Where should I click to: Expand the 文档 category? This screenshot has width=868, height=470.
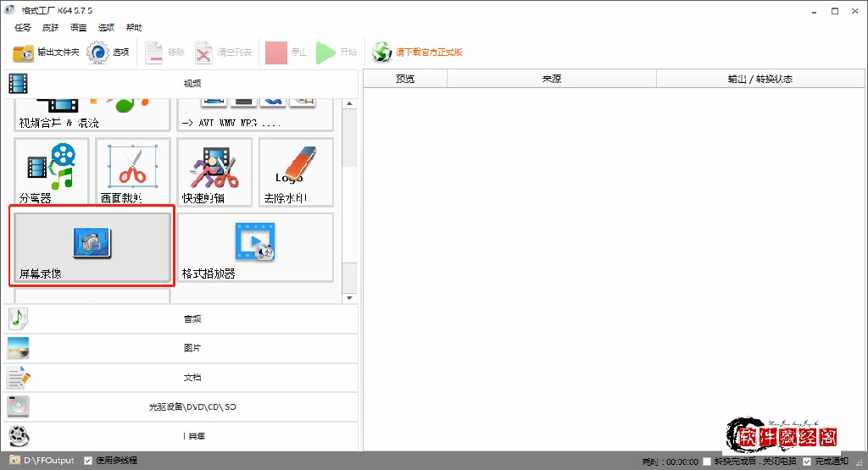(181, 378)
